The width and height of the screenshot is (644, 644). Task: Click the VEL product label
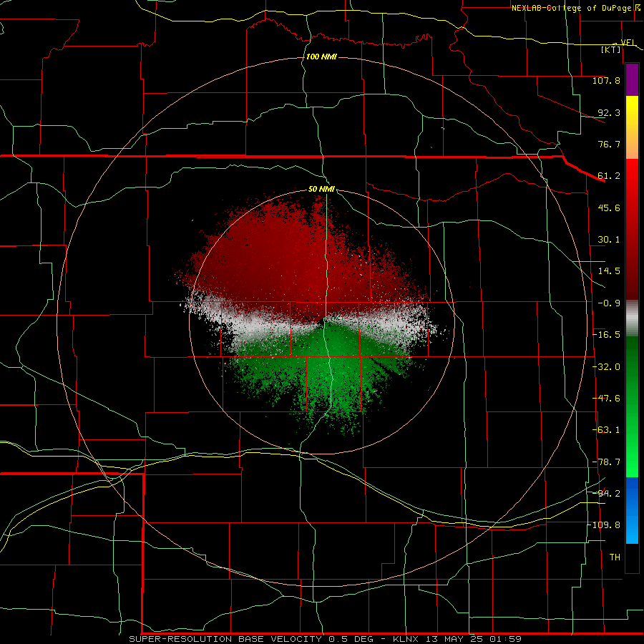pos(628,42)
